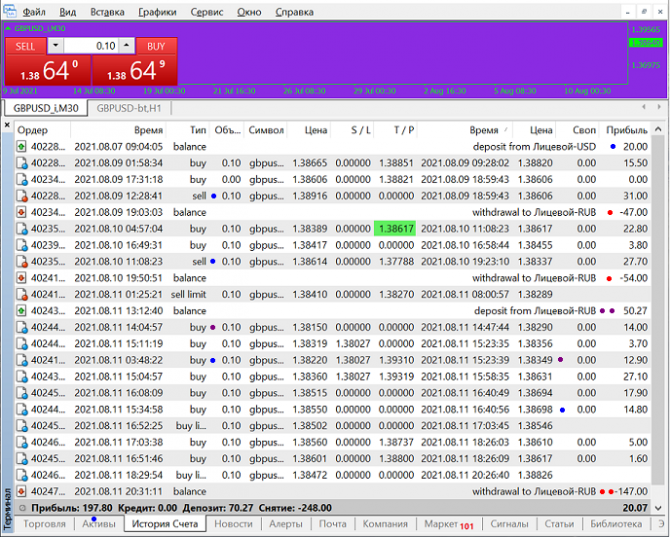Viewport: 670px width, 537px height.
Task: Click the buy order icon in the 2021.08.11 15:11:19 row
Action: tap(21, 343)
